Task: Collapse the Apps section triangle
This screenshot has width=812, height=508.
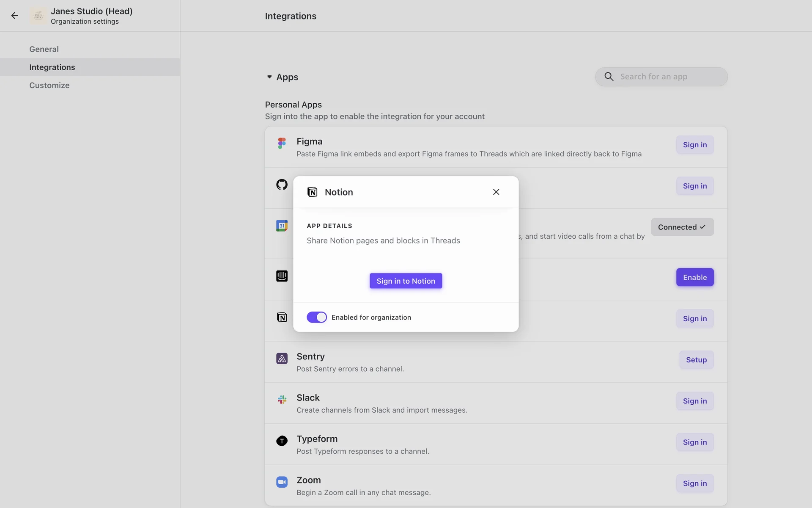Action: (269, 77)
